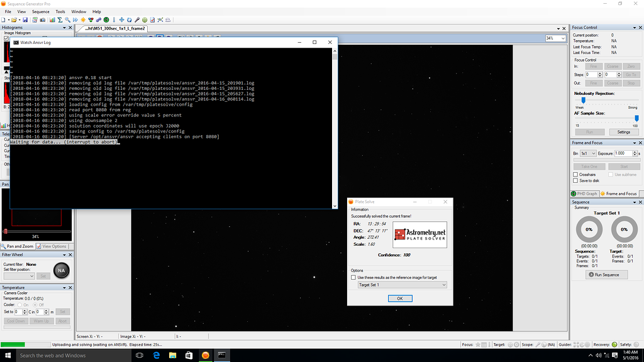
Task: Open the Tools menu
Action: pyautogui.click(x=60, y=11)
